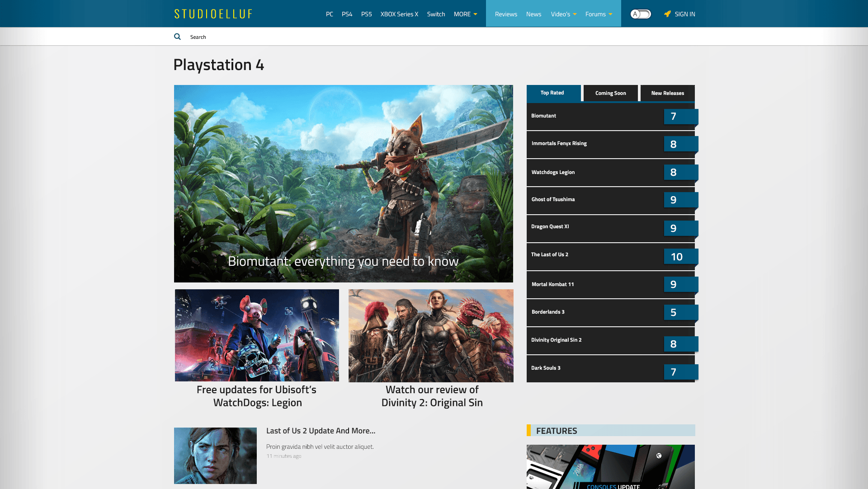Click the Borderlands 3 score 5
This screenshot has height=489, width=868.
point(681,312)
